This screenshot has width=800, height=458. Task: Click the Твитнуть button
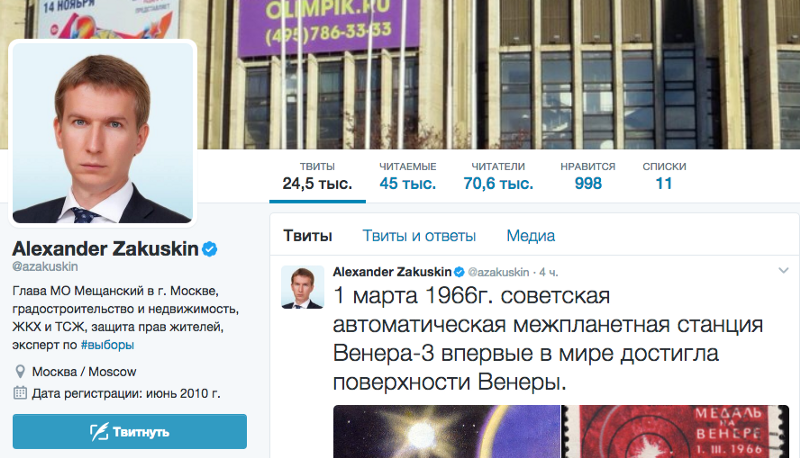[x=130, y=431]
